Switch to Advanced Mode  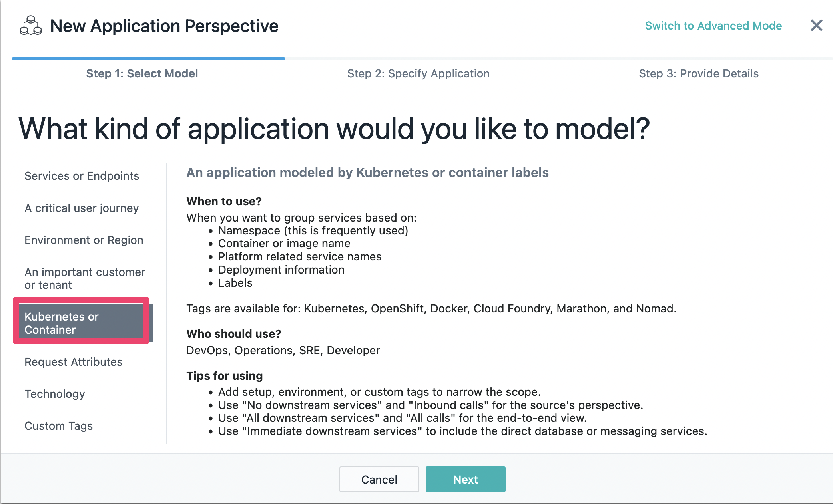click(x=713, y=26)
